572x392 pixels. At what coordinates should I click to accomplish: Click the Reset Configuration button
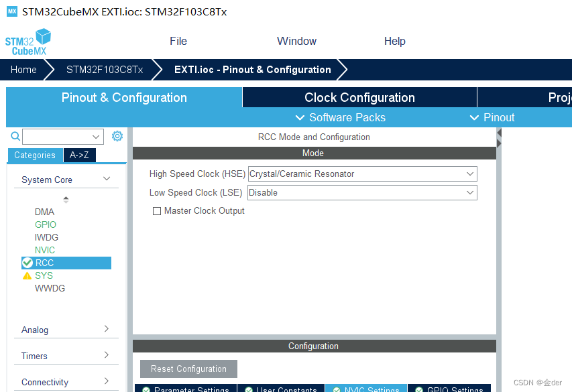coord(188,369)
